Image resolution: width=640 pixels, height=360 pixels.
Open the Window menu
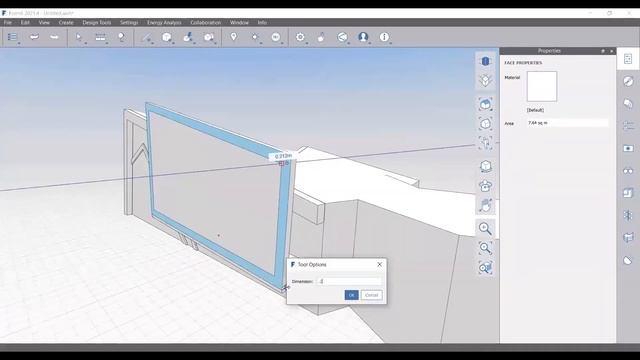tap(239, 22)
